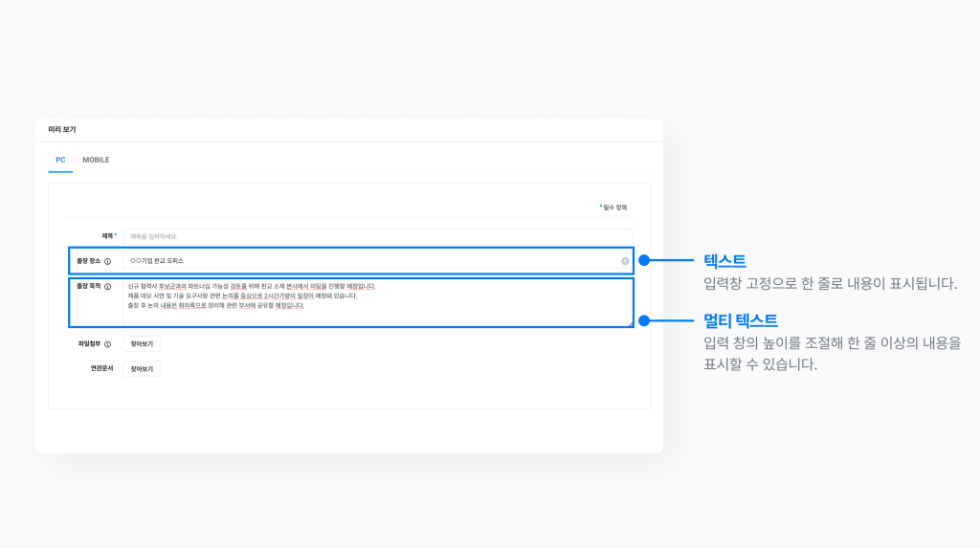Click the 파일첨부 field label
The width and height of the screenshot is (980, 548).
pyautogui.click(x=89, y=343)
